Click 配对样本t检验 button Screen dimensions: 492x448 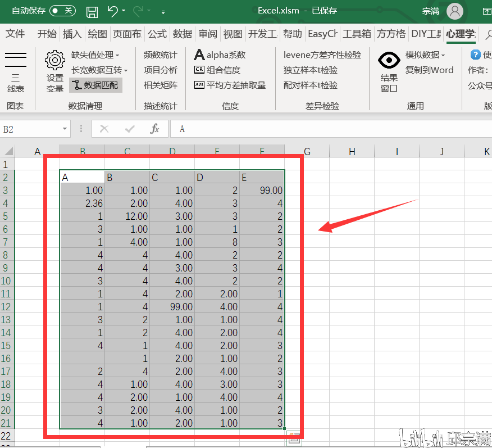pos(311,85)
